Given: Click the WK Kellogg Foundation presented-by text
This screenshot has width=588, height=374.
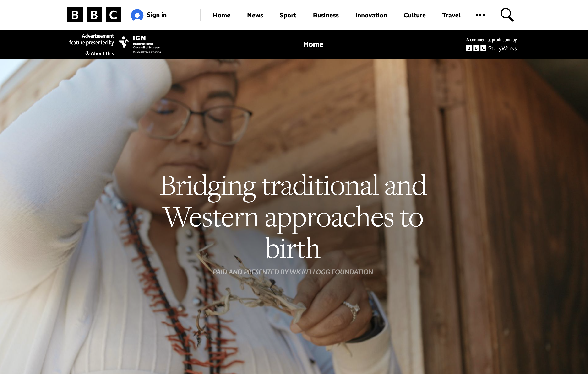Looking at the screenshot, I should (x=293, y=272).
